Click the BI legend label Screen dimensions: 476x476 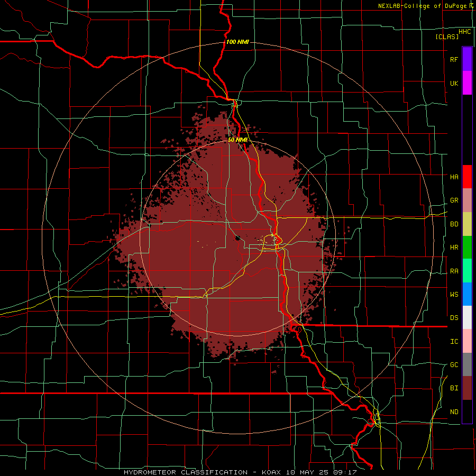[x=454, y=388]
